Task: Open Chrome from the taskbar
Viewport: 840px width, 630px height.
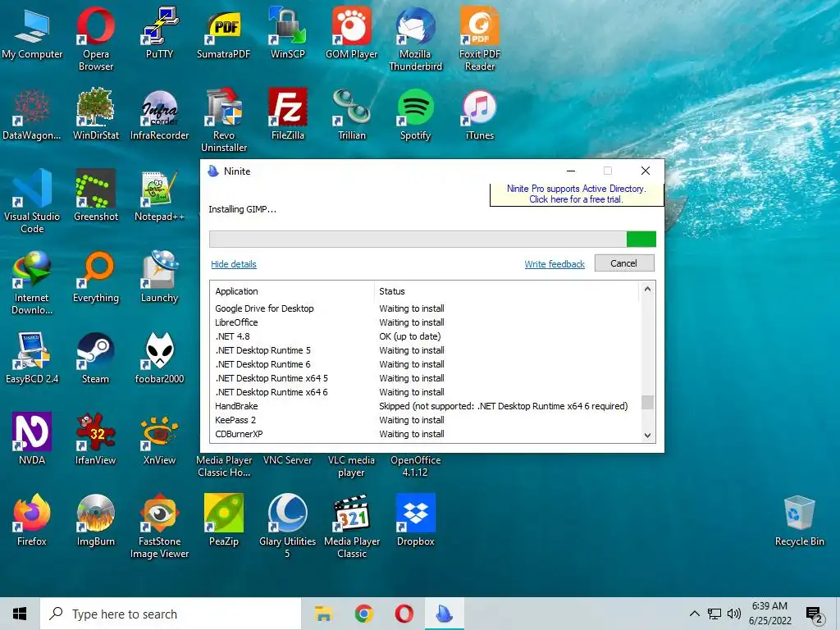Action: [363, 614]
